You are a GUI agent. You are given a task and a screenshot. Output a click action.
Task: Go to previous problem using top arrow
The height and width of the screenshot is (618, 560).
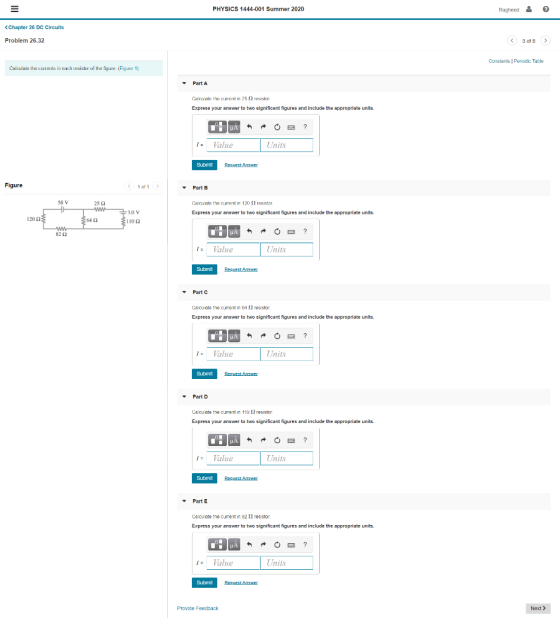pyautogui.click(x=512, y=41)
